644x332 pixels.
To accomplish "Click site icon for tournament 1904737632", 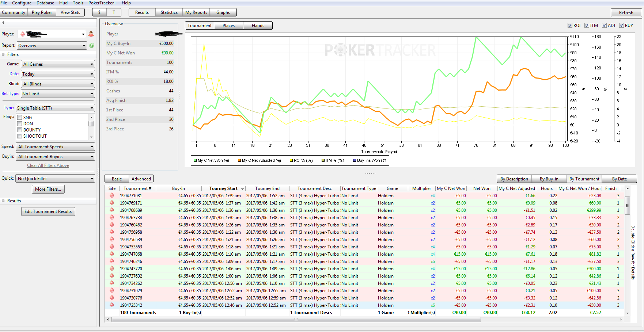I will 112,276.
